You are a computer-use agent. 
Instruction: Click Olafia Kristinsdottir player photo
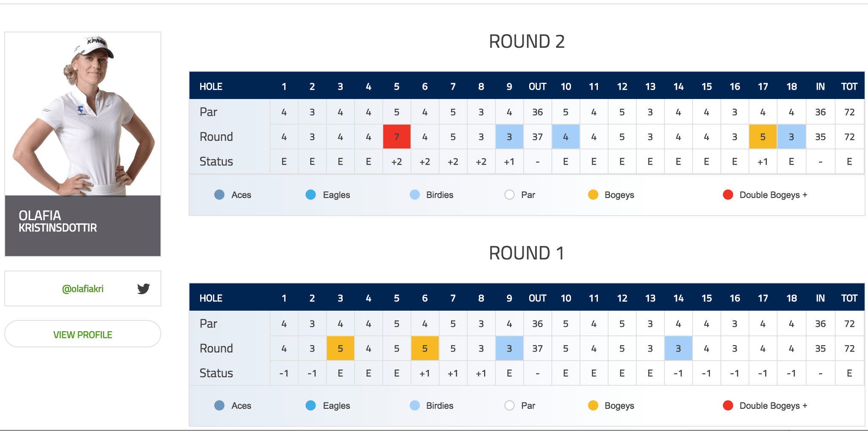[x=83, y=114]
